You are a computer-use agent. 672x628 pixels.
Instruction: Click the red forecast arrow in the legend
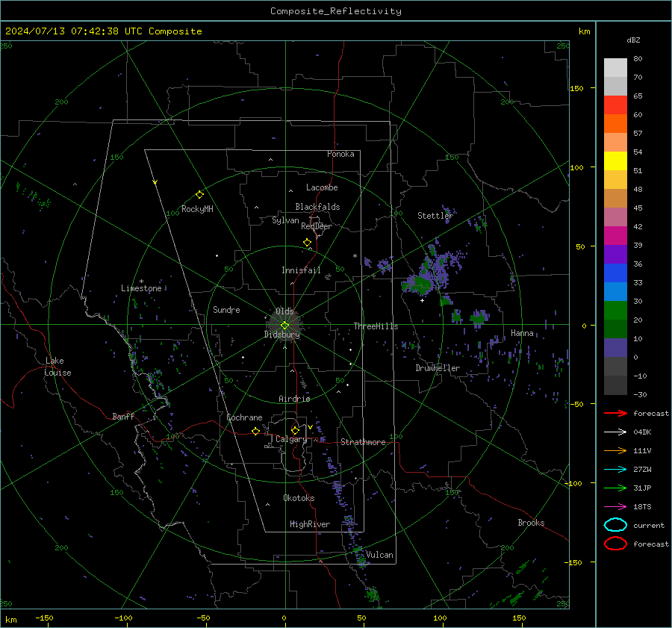615,413
